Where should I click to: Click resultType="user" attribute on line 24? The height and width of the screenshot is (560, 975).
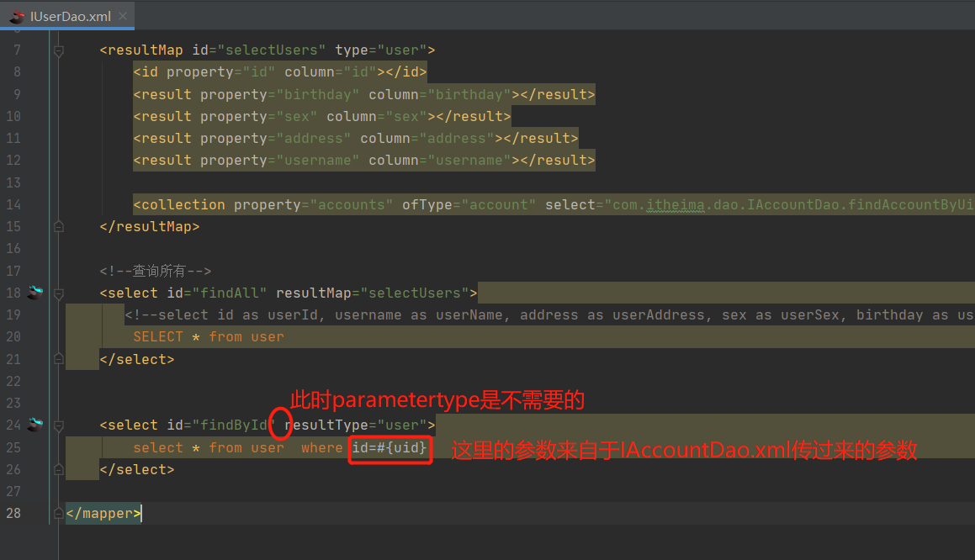[356, 425]
